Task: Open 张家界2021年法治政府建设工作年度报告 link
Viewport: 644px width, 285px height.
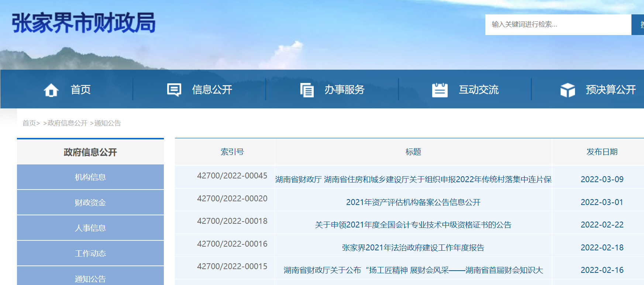Action: pos(413,248)
